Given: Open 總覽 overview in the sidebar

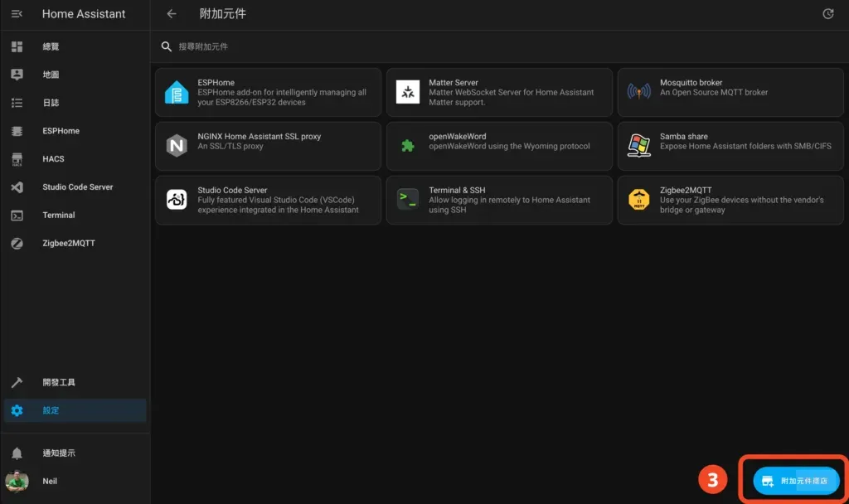Looking at the screenshot, I should (51, 47).
